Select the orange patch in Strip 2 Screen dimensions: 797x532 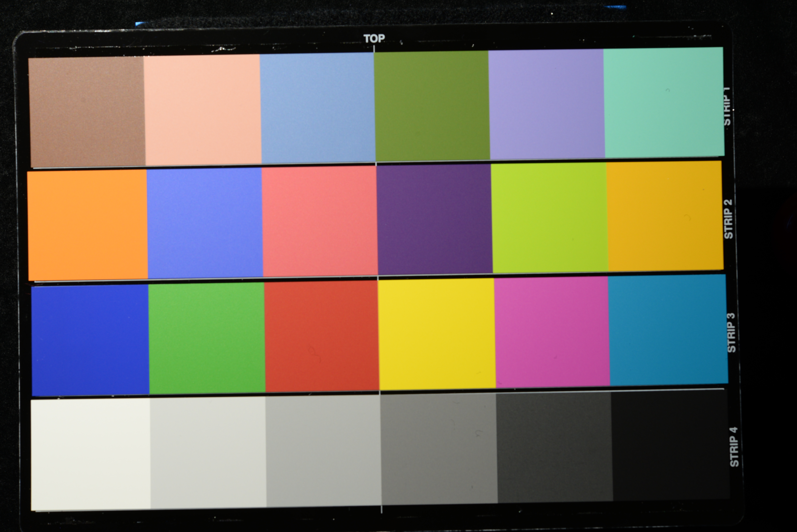coord(88,225)
